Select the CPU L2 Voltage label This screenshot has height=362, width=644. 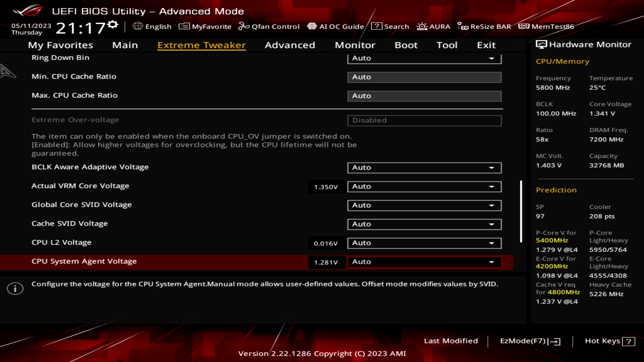point(61,242)
